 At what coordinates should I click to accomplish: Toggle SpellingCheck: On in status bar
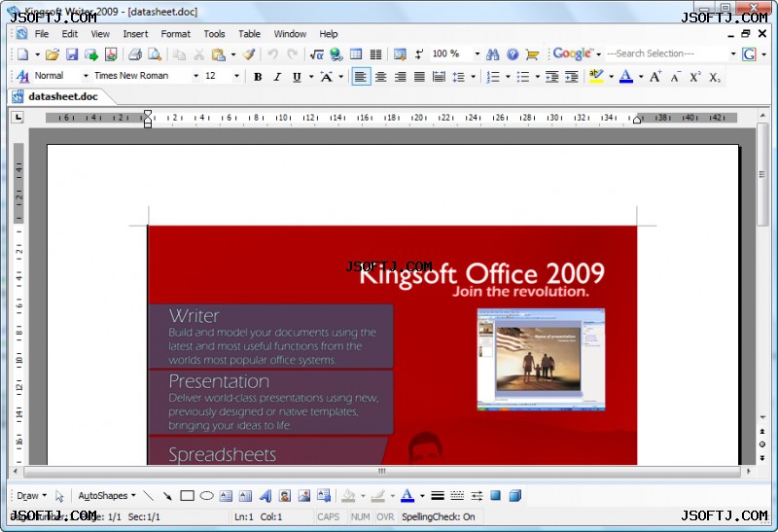[439, 517]
